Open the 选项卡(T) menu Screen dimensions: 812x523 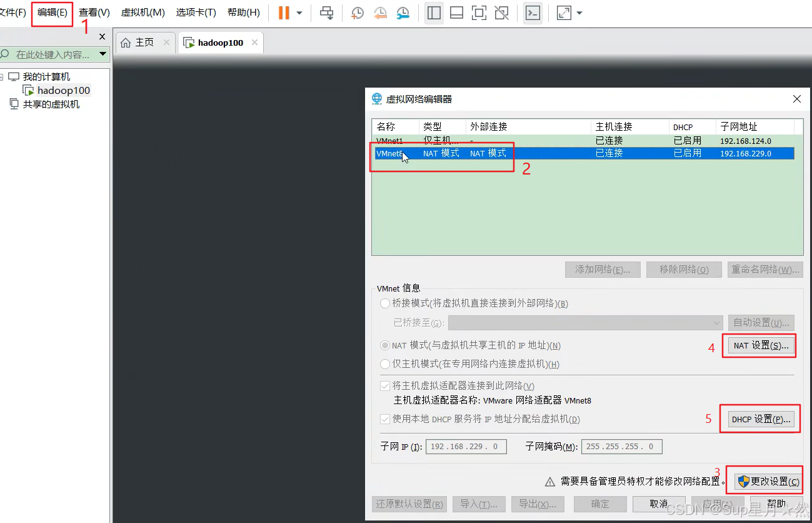pyautogui.click(x=196, y=13)
